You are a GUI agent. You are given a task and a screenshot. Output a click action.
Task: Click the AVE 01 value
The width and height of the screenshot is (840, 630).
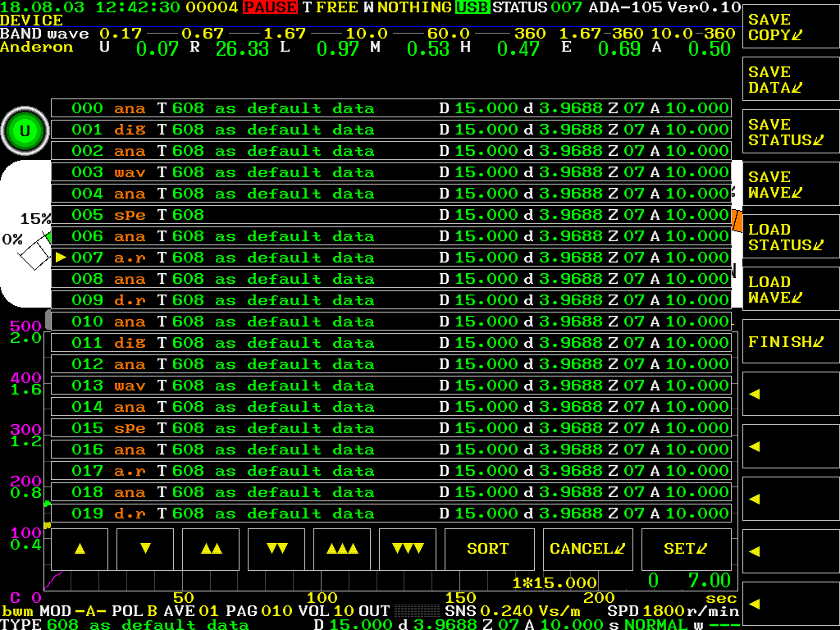click(x=192, y=611)
